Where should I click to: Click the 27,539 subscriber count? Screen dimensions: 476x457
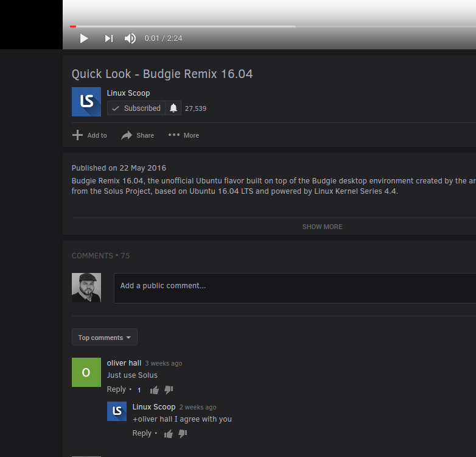(x=195, y=108)
